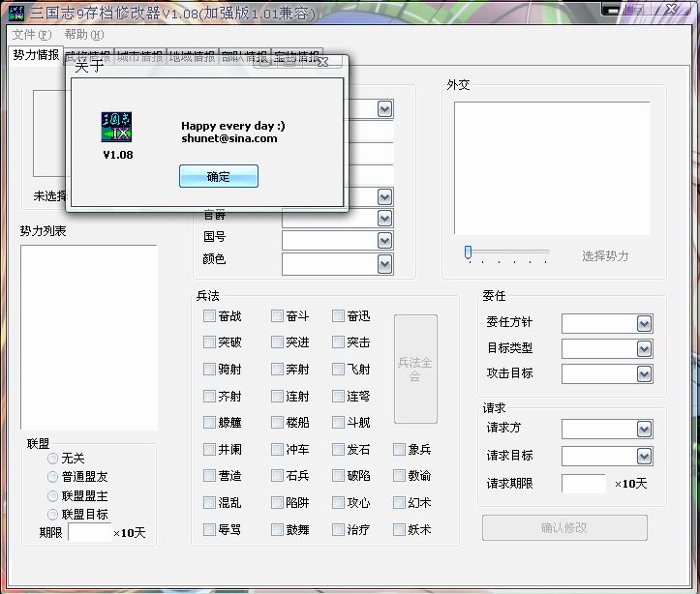Close the 关于 dialog with X button
Screen dimensions: 700x594
point(322,64)
